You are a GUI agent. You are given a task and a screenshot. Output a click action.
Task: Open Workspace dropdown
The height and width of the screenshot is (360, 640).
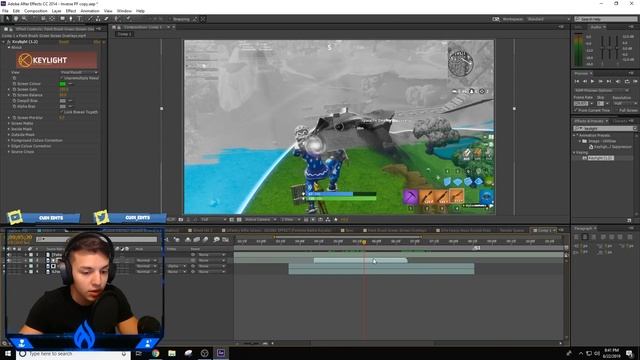pos(548,19)
